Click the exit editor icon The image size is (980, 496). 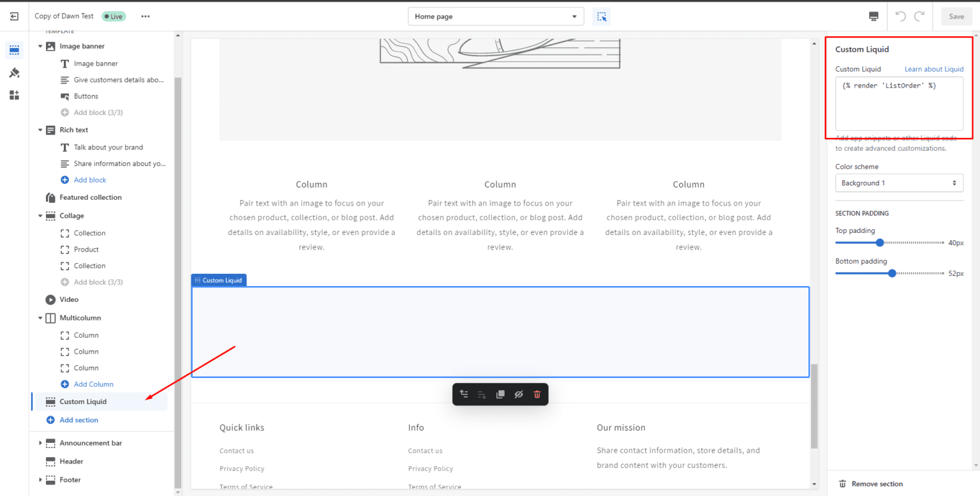coord(15,17)
